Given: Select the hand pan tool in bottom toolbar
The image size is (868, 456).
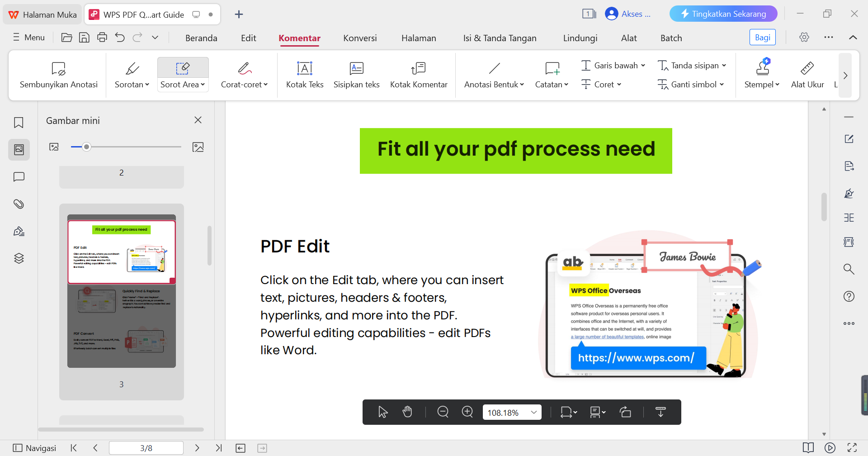Looking at the screenshot, I should coord(407,412).
